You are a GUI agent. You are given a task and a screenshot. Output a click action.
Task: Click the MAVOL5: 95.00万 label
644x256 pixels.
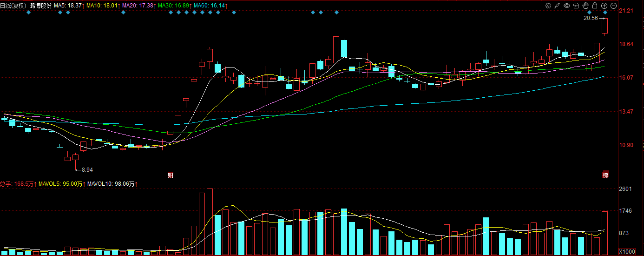click(61, 184)
